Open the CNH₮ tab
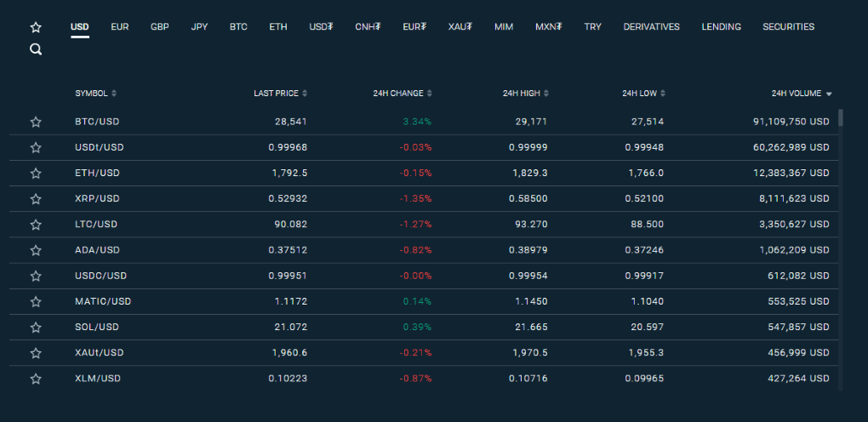The image size is (868, 422). click(x=368, y=26)
